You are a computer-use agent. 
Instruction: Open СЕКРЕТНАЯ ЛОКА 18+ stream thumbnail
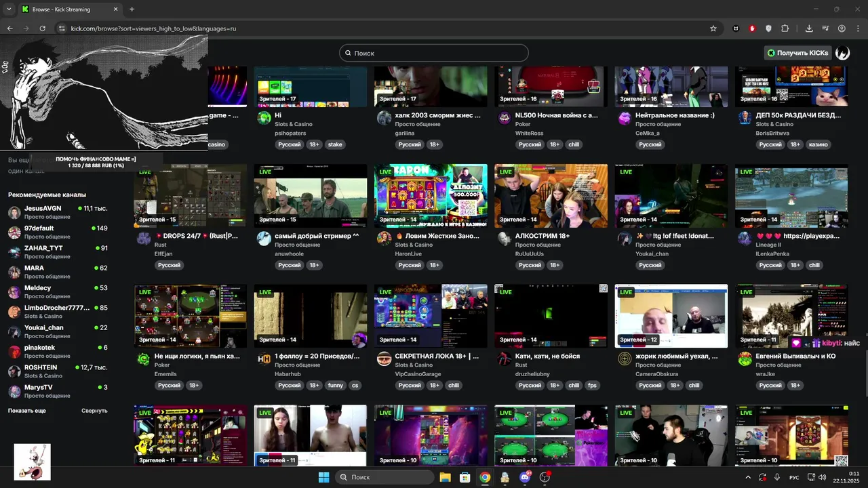(x=431, y=316)
